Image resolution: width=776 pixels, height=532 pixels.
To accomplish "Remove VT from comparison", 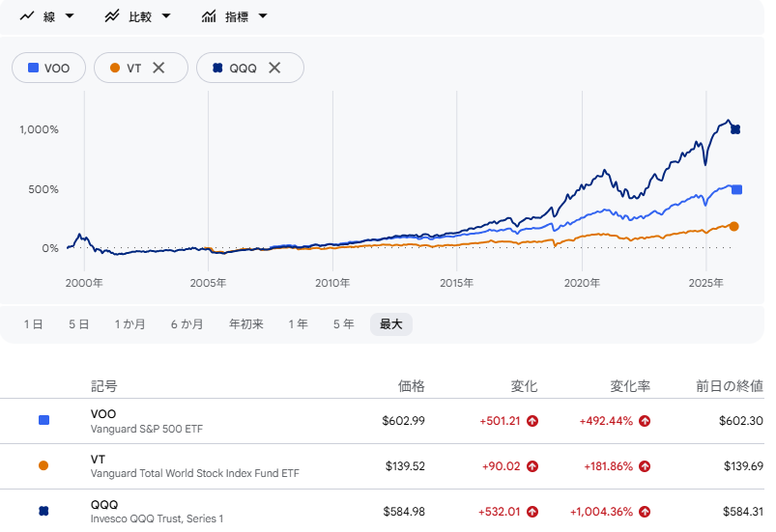I will point(158,68).
